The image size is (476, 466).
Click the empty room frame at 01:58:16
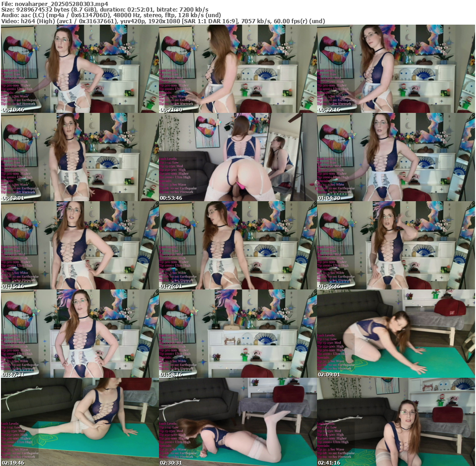(238, 334)
